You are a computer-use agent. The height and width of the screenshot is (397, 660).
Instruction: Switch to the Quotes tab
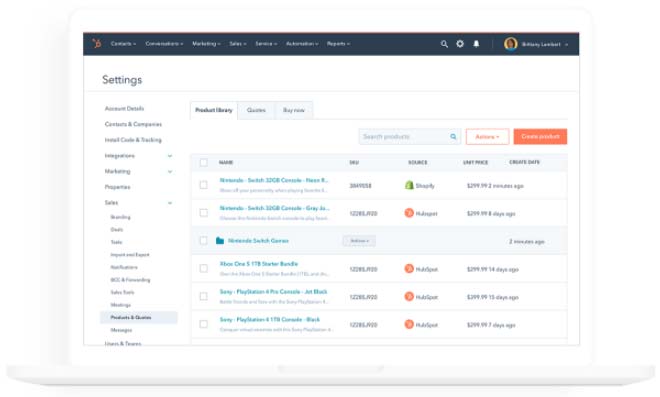click(x=256, y=110)
